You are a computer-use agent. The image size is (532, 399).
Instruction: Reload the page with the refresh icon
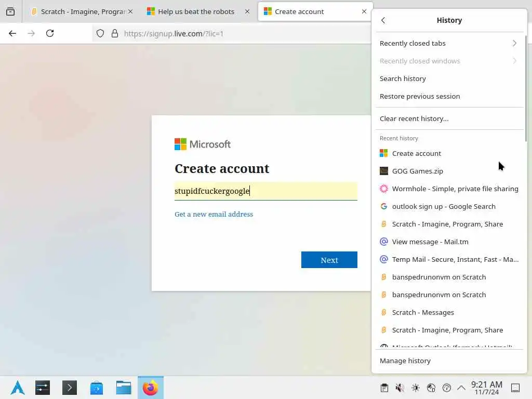tap(50, 33)
